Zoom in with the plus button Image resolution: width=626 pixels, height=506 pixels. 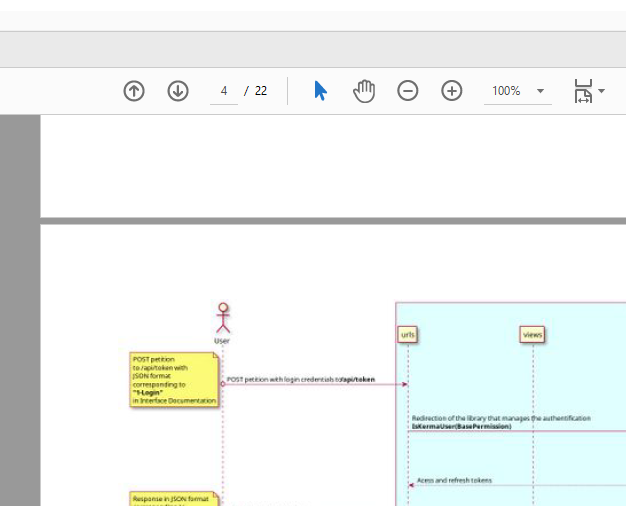[452, 91]
